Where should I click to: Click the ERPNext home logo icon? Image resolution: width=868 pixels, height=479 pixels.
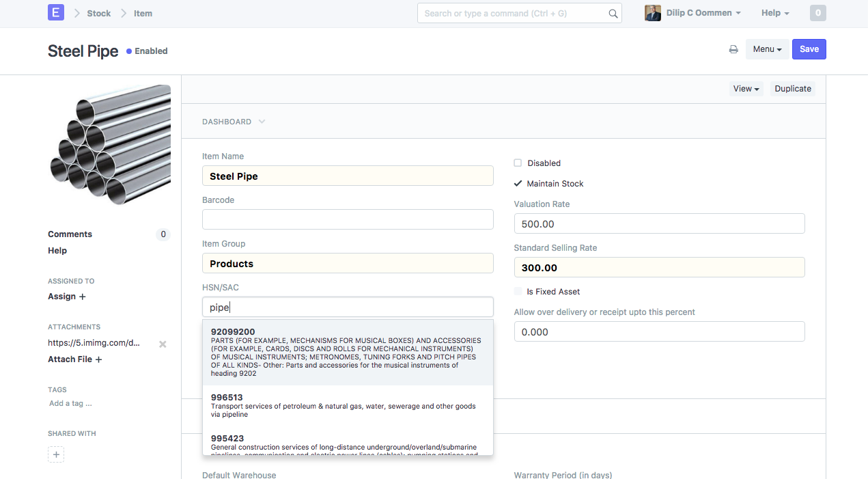click(x=56, y=12)
